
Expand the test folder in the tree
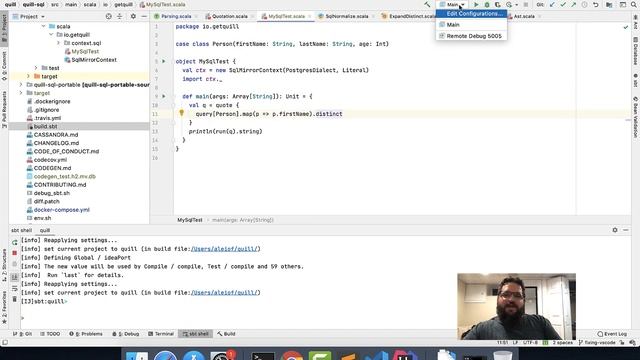pos(36,68)
